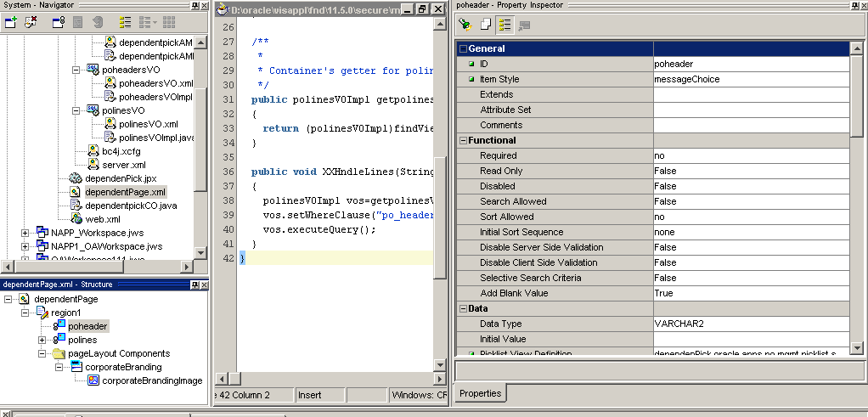Collapse the General property category

(464, 48)
